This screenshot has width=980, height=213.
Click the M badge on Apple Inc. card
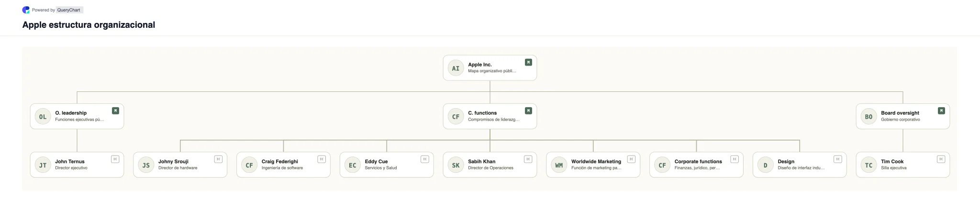click(x=528, y=62)
